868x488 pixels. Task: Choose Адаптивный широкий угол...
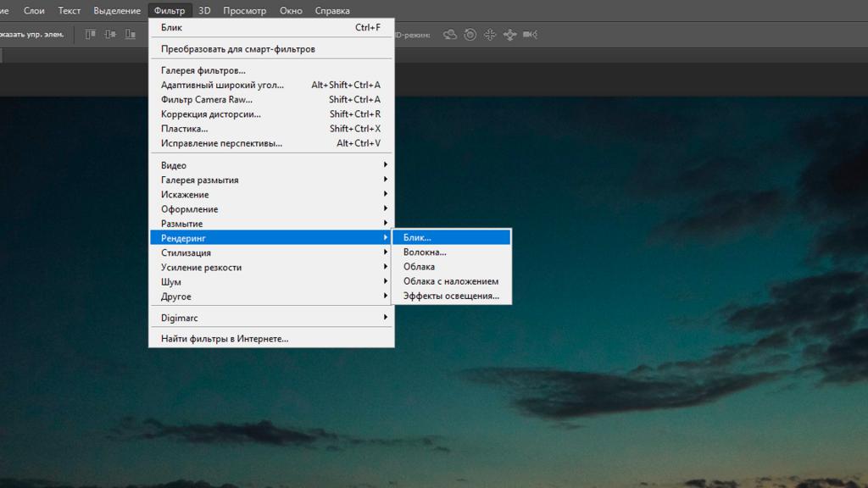tap(271, 85)
